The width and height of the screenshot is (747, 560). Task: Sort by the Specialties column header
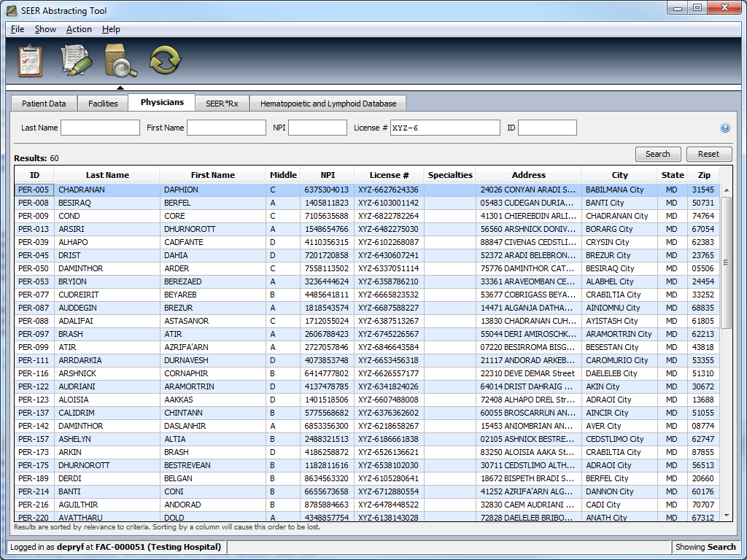tap(450, 175)
